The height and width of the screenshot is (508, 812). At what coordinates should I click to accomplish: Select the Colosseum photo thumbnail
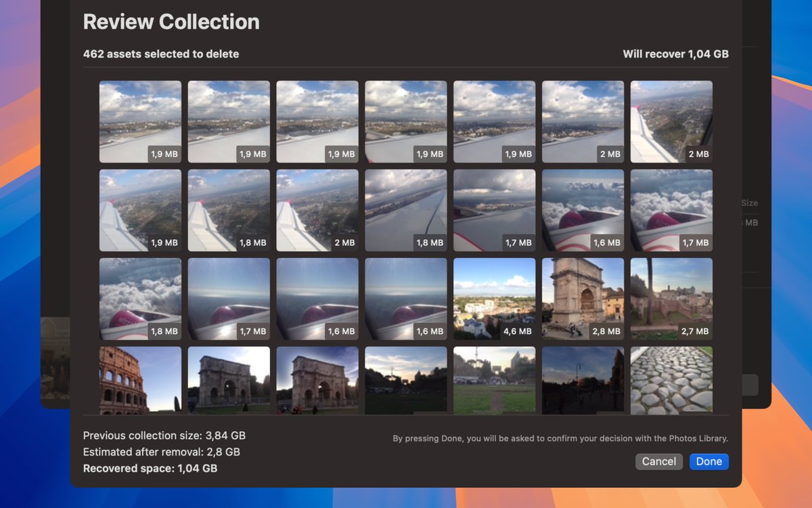pos(140,381)
